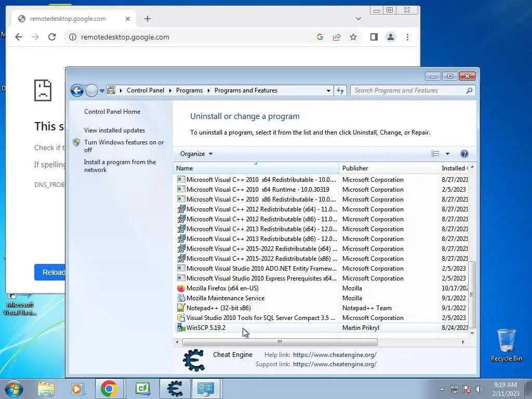The width and height of the screenshot is (532, 399).
Task: Sort by the Installed On column header
Action: 453,168
